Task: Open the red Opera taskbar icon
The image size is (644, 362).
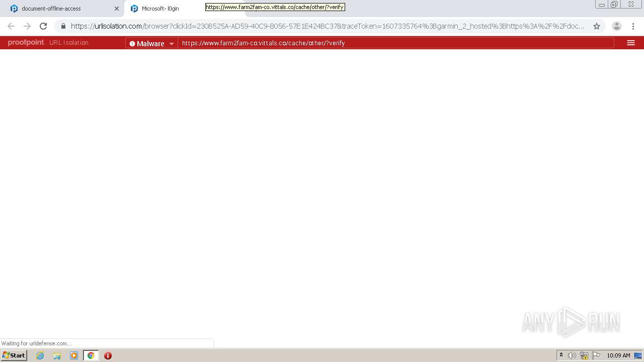Action: tap(108, 355)
